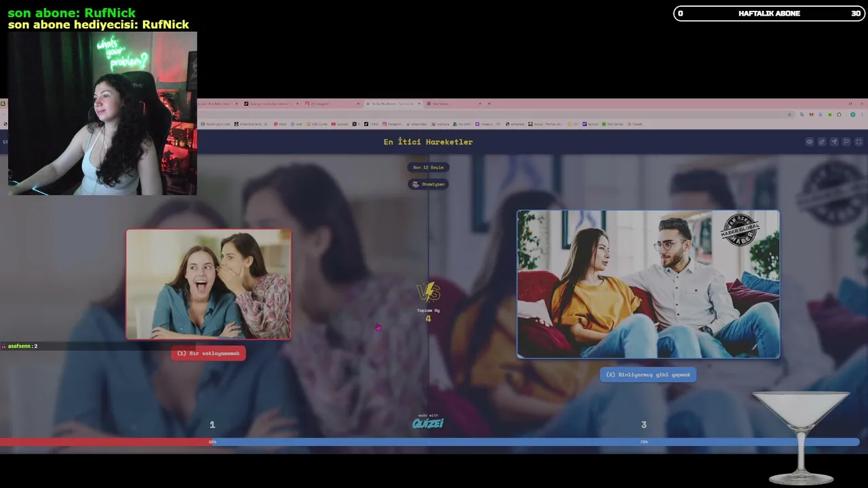Close the Instagram browser tab

[x=358, y=104]
